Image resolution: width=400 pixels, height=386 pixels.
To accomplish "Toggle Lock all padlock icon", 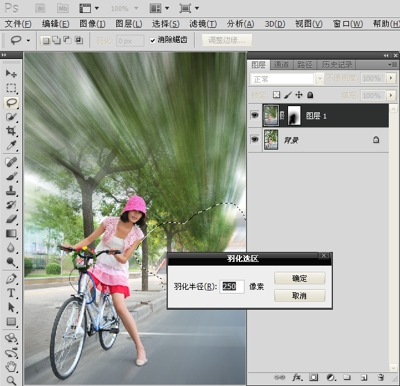I will (x=310, y=95).
